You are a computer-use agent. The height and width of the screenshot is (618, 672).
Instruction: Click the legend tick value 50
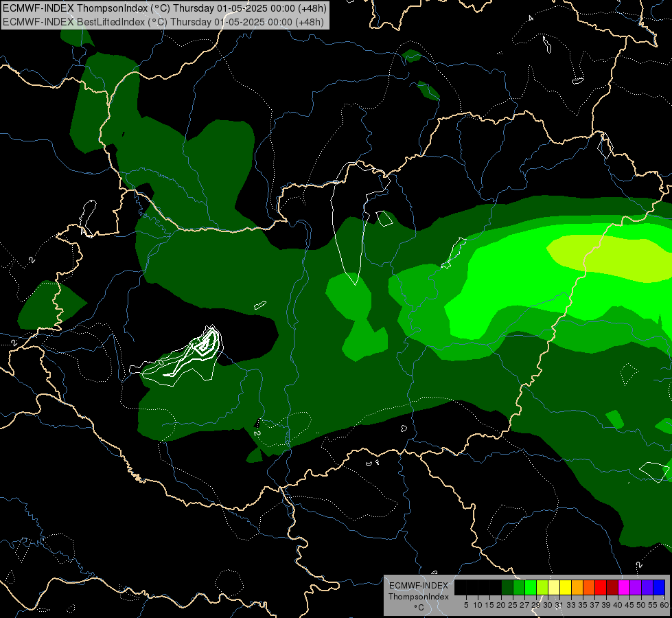[x=641, y=605]
